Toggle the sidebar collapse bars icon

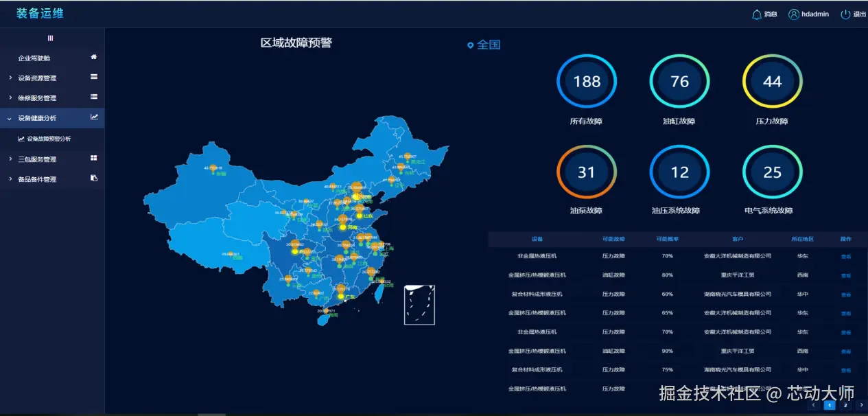(50, 38)
